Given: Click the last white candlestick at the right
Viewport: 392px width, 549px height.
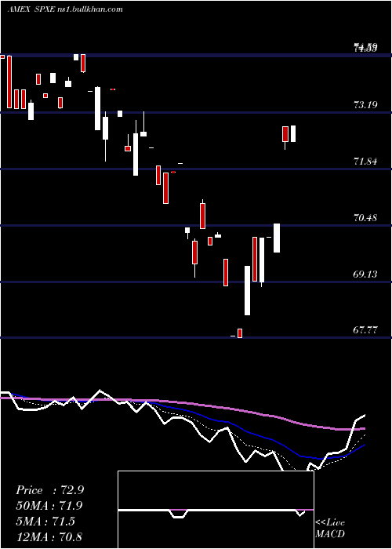Looking at the screenshot, I should coord(293,134).
